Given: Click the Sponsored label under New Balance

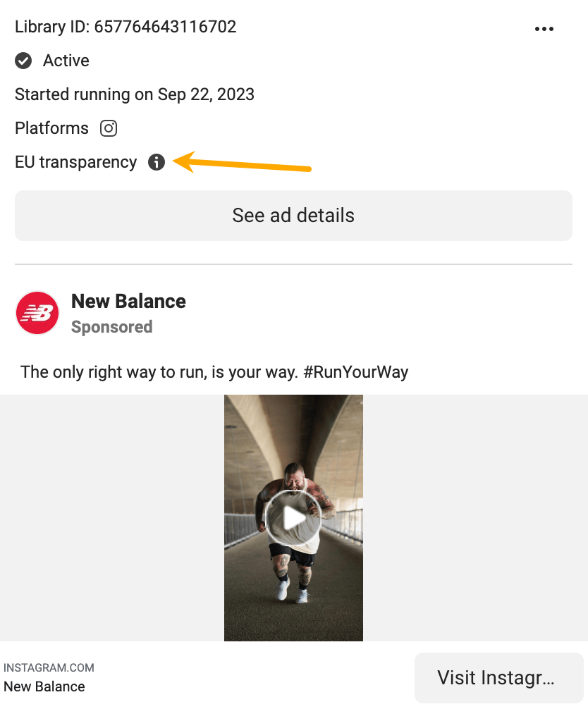Looking at the screenshot, I should click(x=111, y=327).
